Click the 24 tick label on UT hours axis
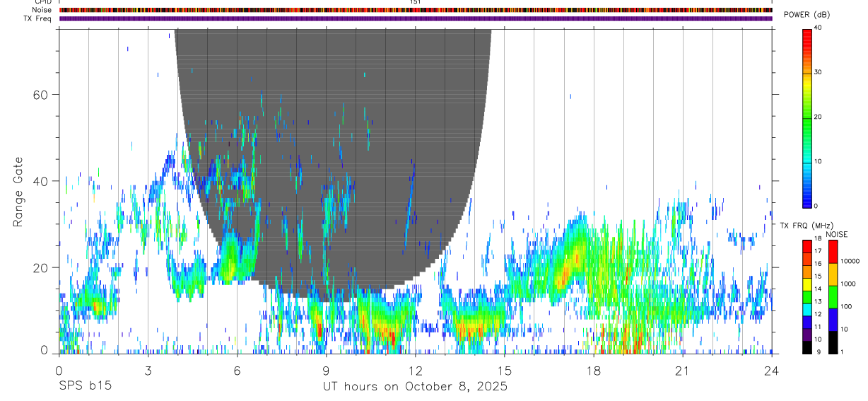868x401 pixels. pos(772,370)
